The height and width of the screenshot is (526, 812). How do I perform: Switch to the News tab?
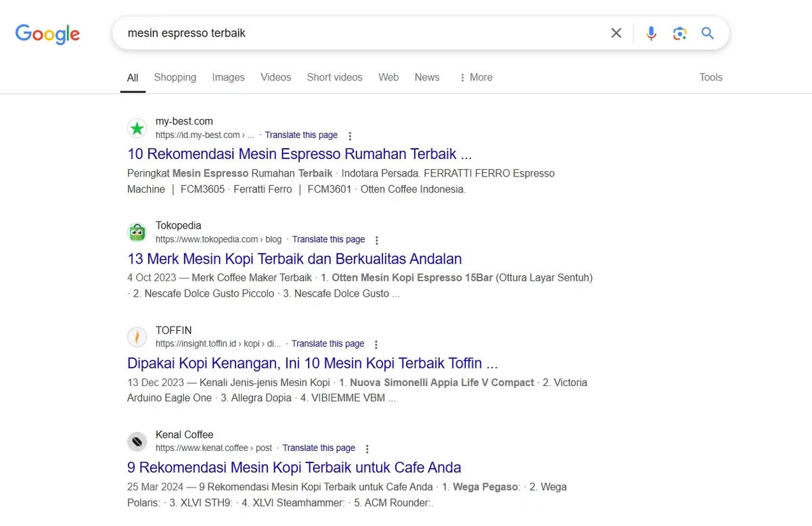click(x=427, y=78)
